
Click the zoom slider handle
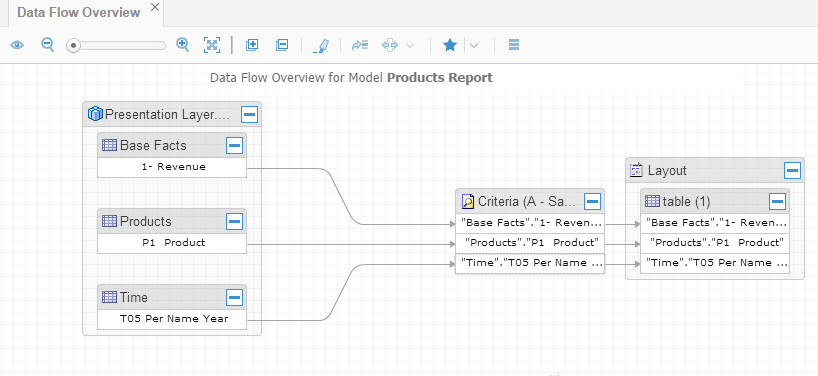[74, 46]
